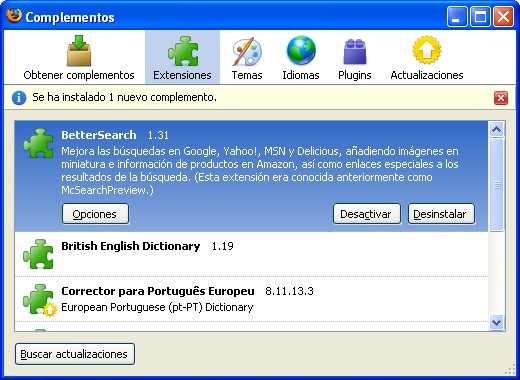
Task: Click the European Portuguese (pt-PT) Dictionary description
Action: coord(157,307)
